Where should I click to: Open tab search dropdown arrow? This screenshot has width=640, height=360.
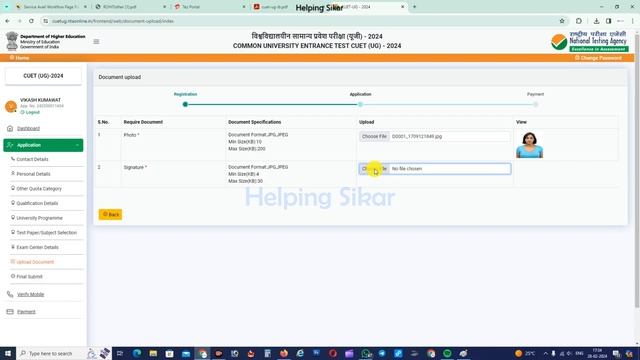(6, 7)
